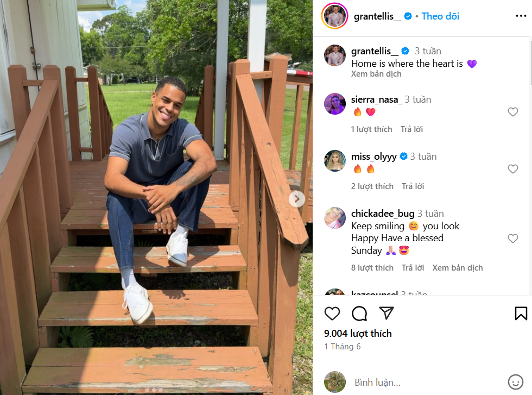Reply to the miss_olyyy comment
The image size is (532, 395).
pos(413,186)
